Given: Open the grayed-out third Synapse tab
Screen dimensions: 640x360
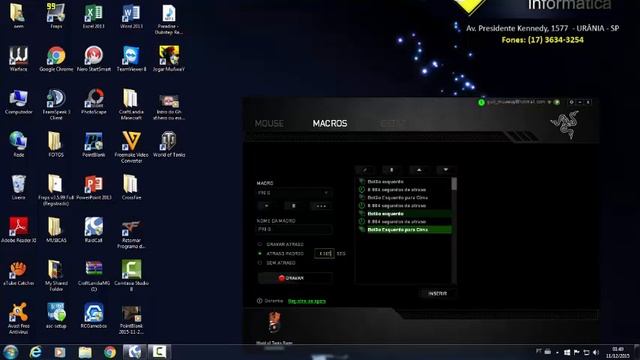Looking at the screenshot, I should pos(393,123).
